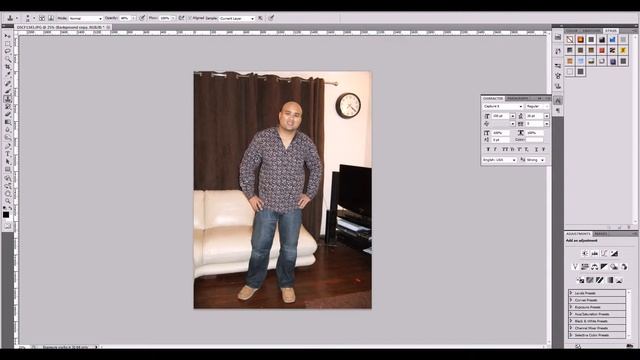Screen dimensions: 640x360
Task: Toggle the Brush panel from options bar
Action: point(42,18)
